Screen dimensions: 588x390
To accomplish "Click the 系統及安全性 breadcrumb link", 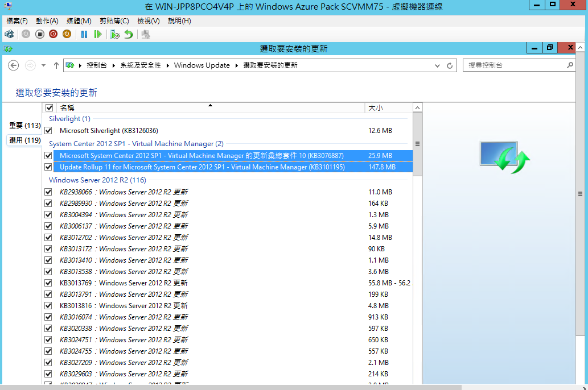I will (x=141, y=65).
